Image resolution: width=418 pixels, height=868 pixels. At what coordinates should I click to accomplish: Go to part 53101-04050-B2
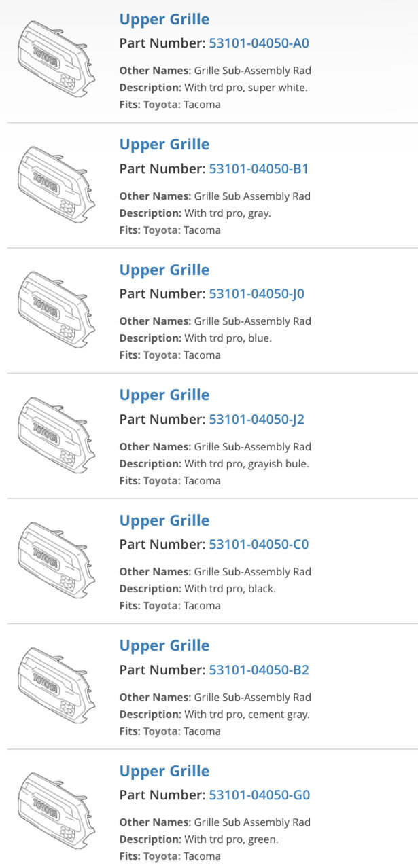(x=259, y=670)
